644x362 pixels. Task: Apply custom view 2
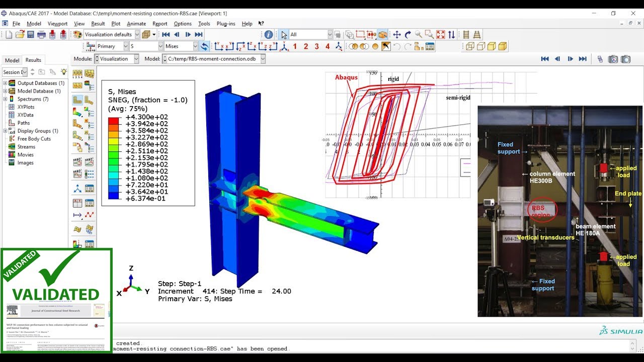[306, 46]
